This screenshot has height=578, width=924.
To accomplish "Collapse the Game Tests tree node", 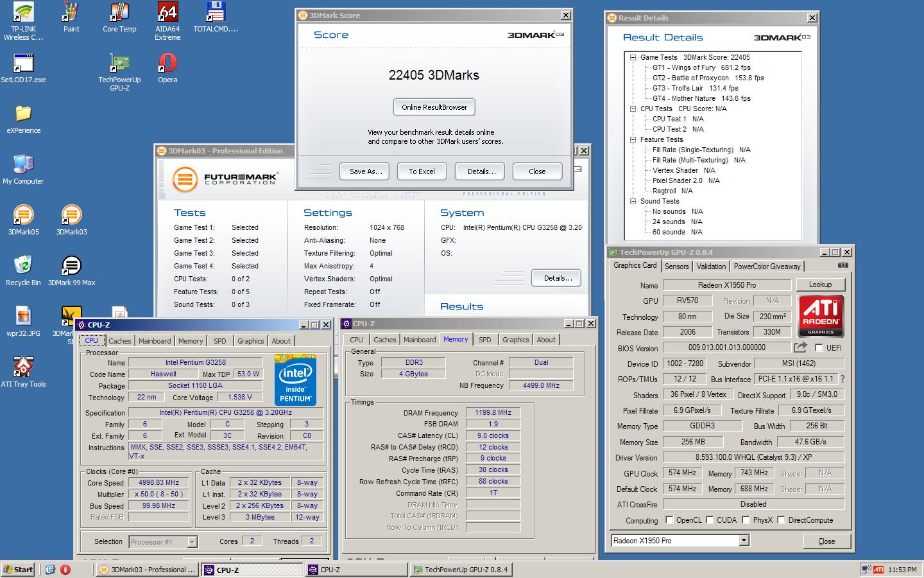I will coord(633,57).
